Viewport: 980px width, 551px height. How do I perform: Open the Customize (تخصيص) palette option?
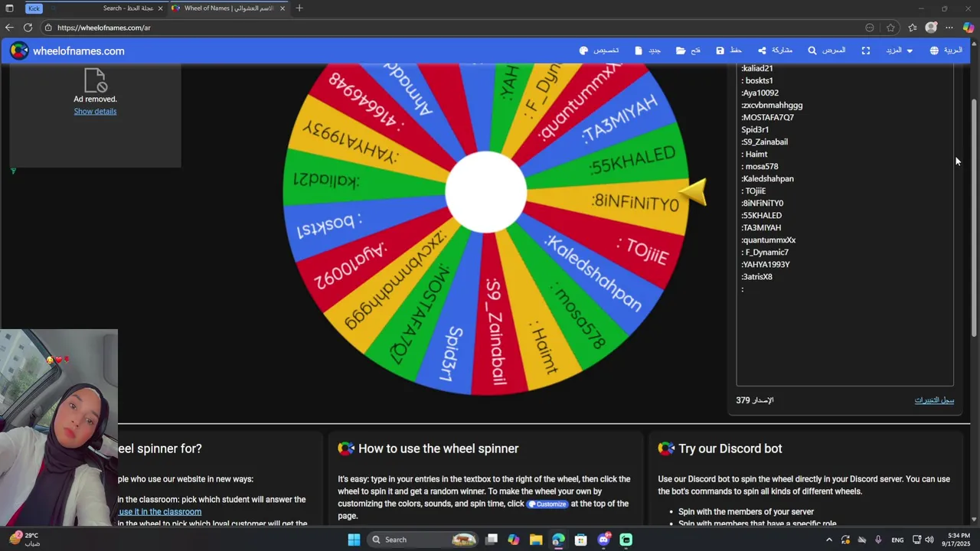click(599, 51)
